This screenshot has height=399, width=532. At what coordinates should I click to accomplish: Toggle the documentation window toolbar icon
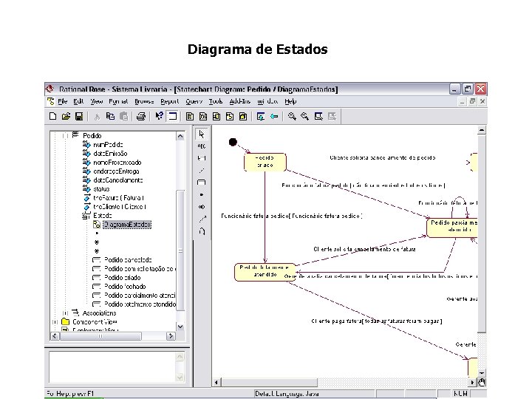(172, 117)
